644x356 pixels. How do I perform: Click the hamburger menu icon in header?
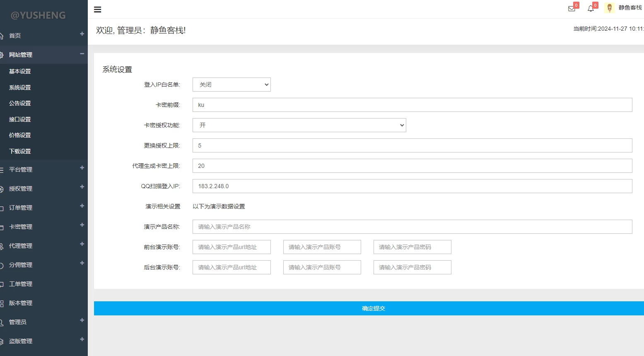point(98,10)
